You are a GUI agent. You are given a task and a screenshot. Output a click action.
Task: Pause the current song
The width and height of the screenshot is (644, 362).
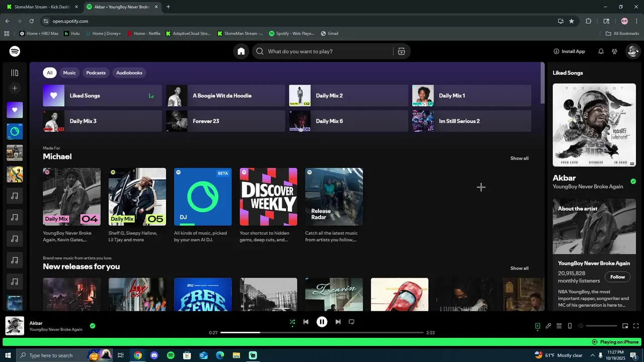point(322,322)
